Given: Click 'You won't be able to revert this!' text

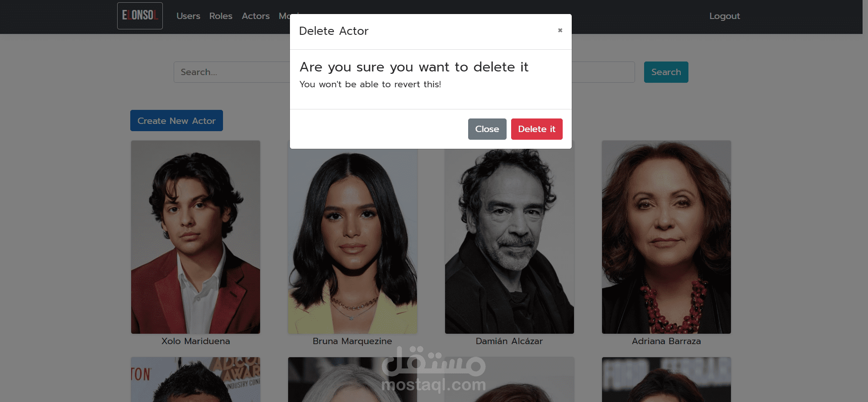Looking at the screenshot, I should [x=370, y=84].
